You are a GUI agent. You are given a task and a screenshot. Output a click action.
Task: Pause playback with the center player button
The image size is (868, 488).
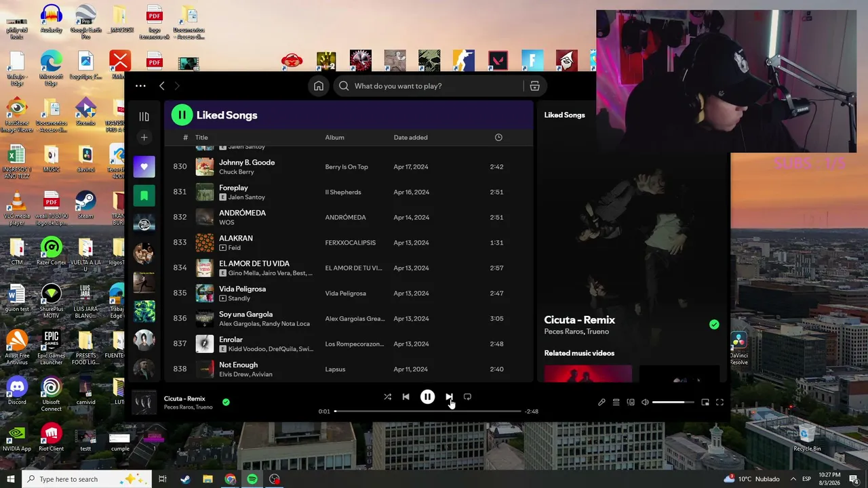click(x=427, y=397)
